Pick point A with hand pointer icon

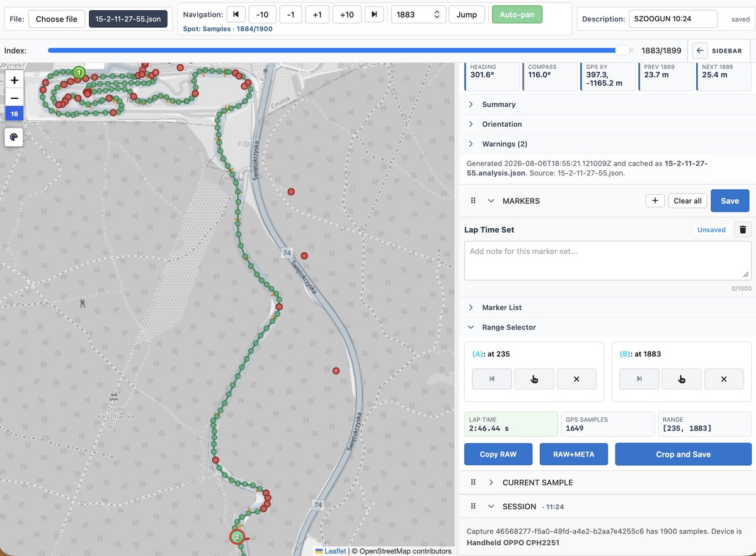534,379
